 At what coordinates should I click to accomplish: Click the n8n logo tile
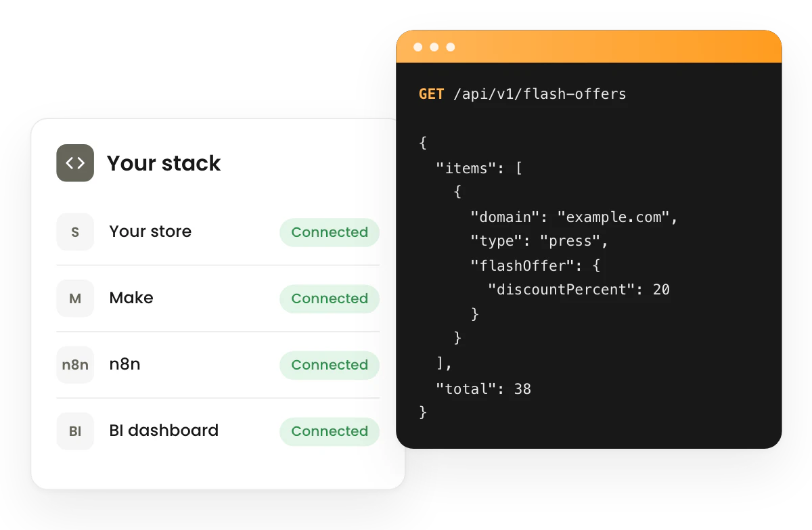75,365
